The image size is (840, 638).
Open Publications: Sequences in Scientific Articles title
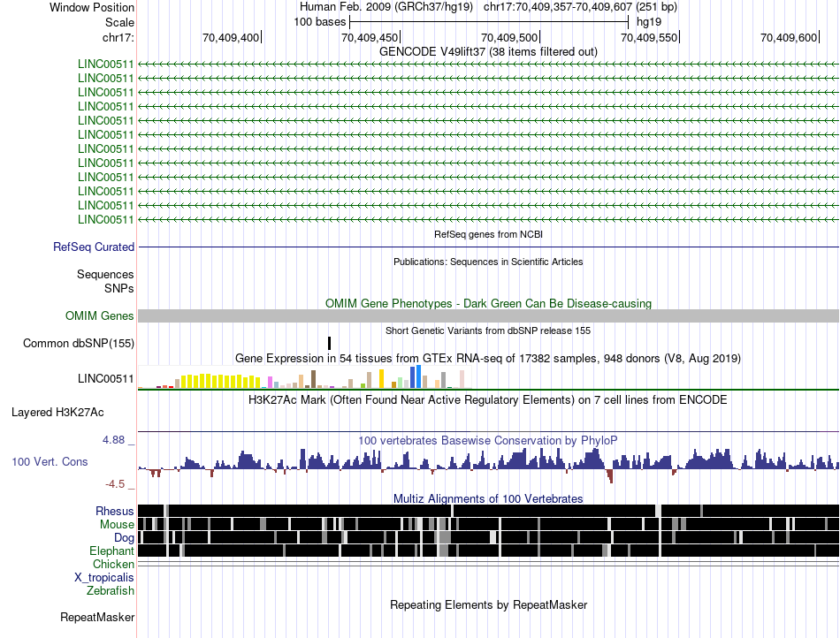coord(488,262)
